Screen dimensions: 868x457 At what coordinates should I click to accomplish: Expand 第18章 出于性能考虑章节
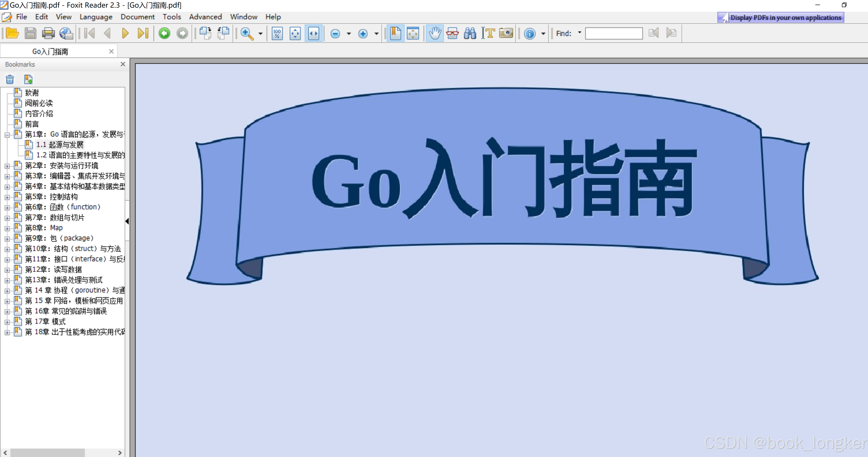tap(7, 332)
